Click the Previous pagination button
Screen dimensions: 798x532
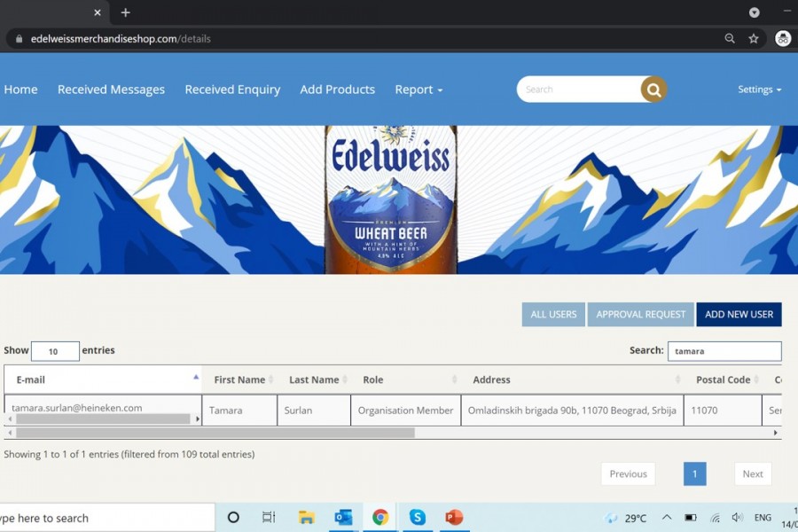(x=628, y=474)
